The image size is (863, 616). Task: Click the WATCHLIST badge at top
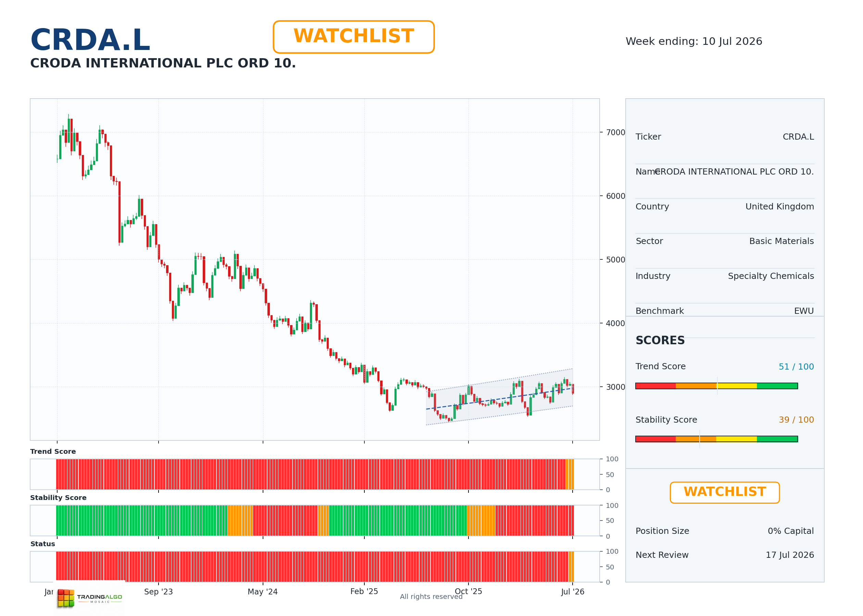353,37
